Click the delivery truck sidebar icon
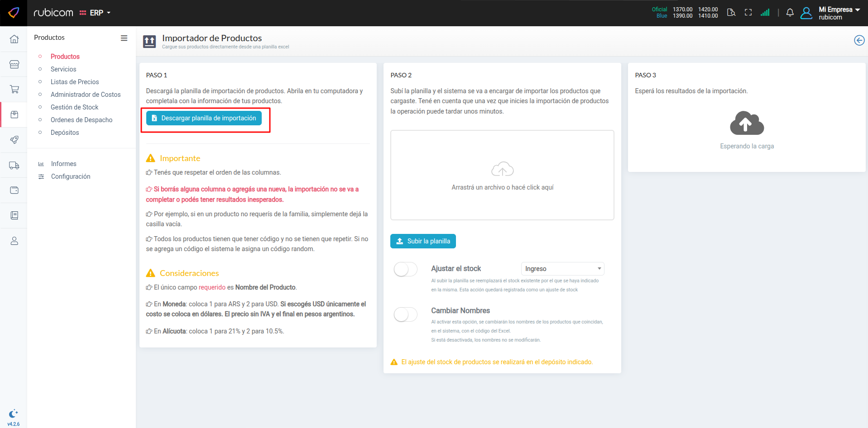Screen dimensions: 868x428 pyautogui.click(x=14, y=166)
